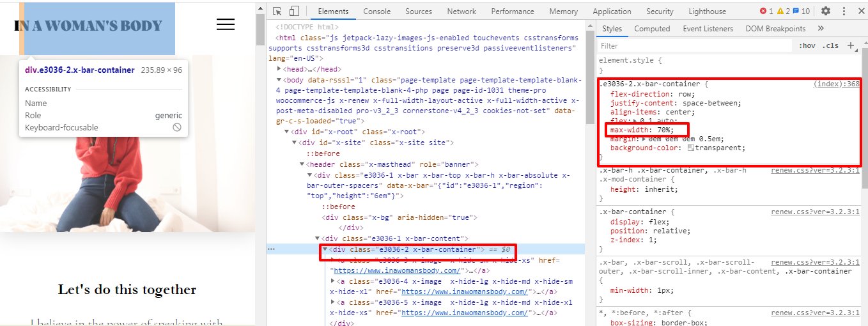Open DevTools settings gear
868x326 pixels.
[826, 11]
